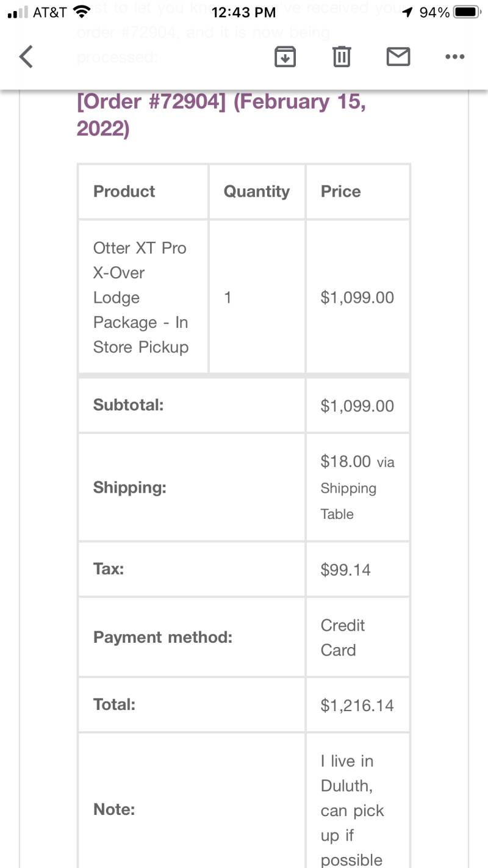
Task: Mark as unread via envelope icon
Action: click(398, 57)
